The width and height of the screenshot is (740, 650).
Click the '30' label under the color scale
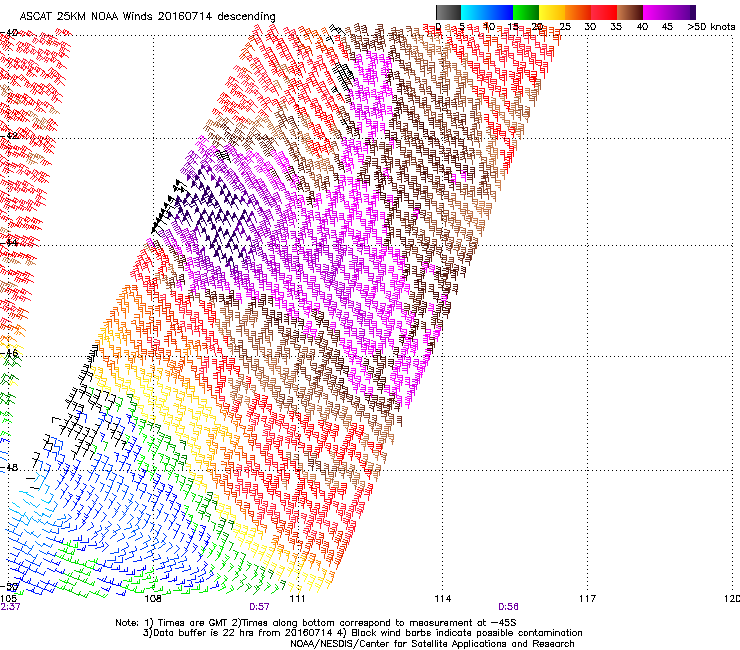point(590,27)
